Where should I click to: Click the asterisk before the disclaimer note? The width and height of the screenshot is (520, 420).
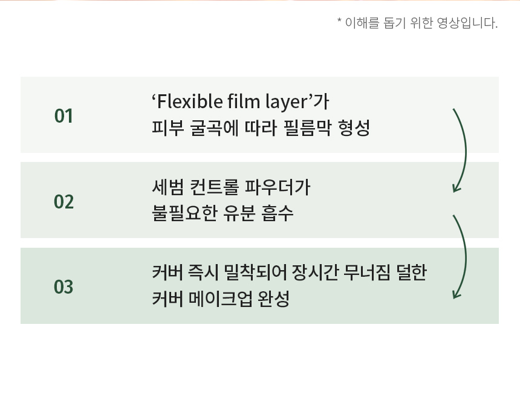tap(339, 23)
